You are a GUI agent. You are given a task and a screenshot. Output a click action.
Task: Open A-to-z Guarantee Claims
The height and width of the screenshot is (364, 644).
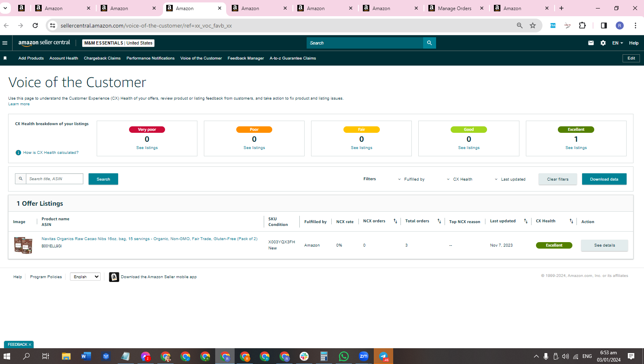pos(293,58)
